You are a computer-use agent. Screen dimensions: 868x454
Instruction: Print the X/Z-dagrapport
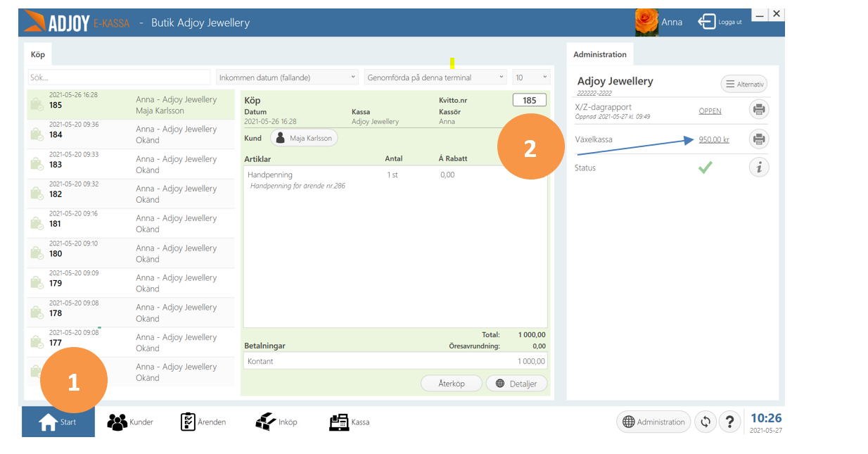[759, 110]
